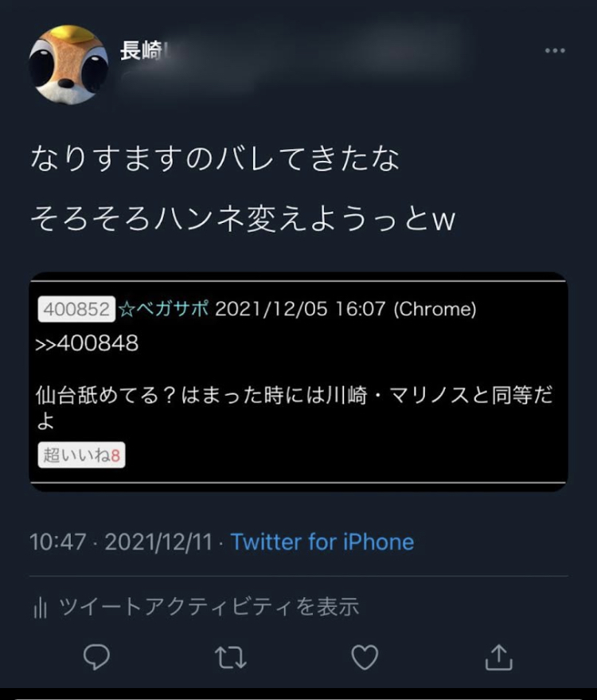The image size is (597, 700).
Task: Open the mascot profile avatar
Action: tap(68, 65)
